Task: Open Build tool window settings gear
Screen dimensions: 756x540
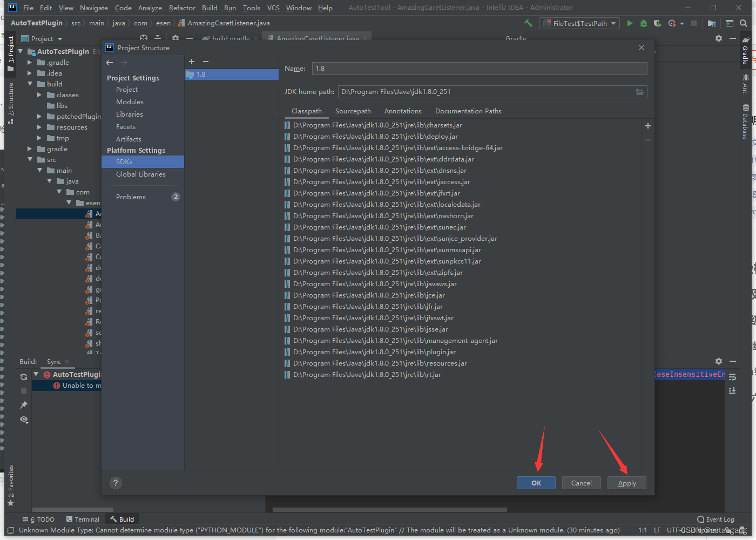Action: point(718,361)
